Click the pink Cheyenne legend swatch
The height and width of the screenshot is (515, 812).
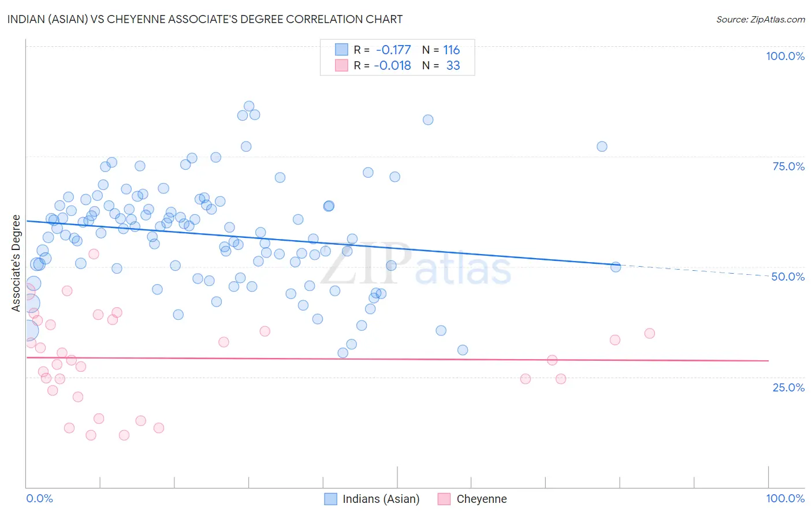pos(444,499)
